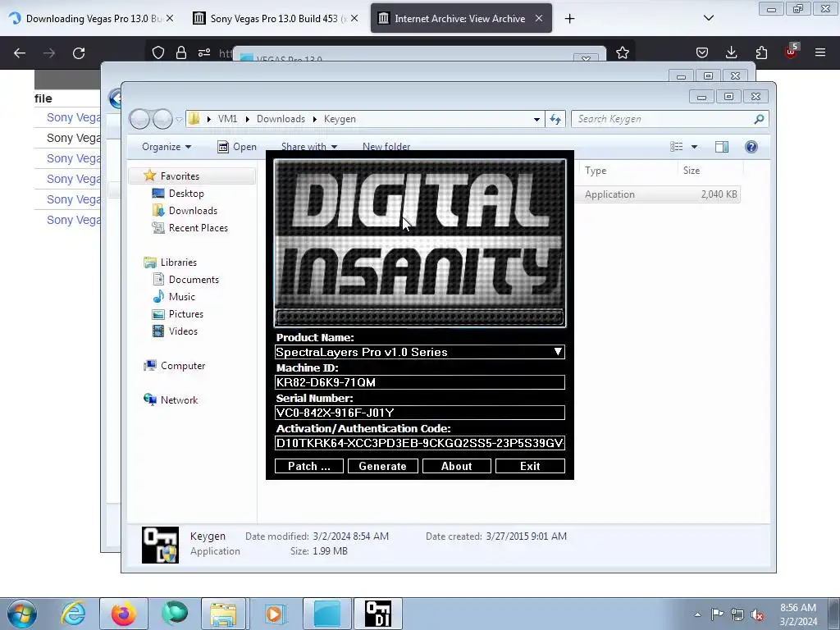
Task: Click the list all tabs chevron
Action: point(708,18)
